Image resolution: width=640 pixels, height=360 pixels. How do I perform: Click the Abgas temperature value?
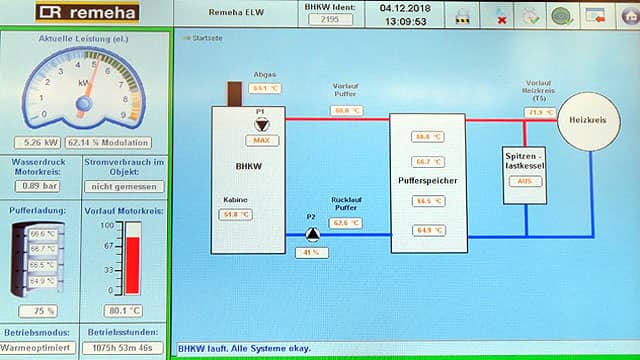265,89
